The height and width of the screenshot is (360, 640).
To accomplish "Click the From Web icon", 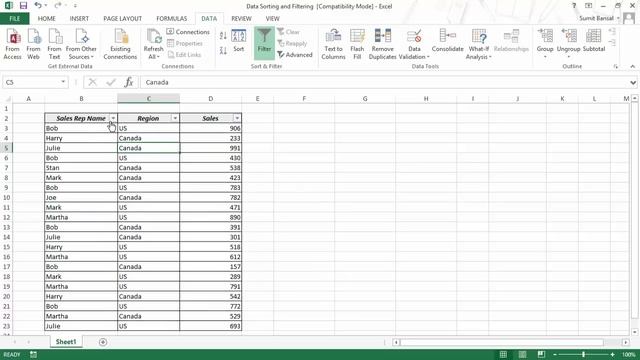I will [33, 44].
